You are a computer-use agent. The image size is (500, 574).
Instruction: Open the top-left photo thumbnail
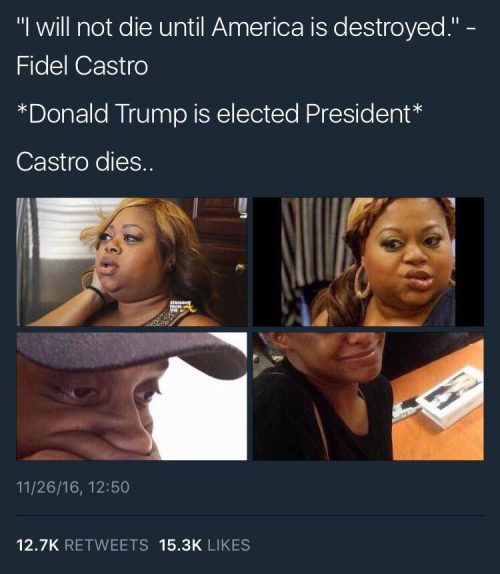[x=132, y=262]
